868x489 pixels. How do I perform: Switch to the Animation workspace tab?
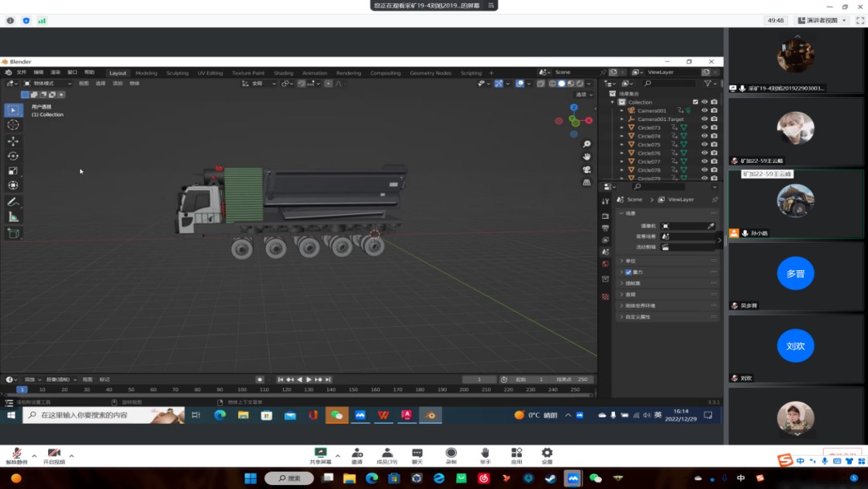(314, 73)
